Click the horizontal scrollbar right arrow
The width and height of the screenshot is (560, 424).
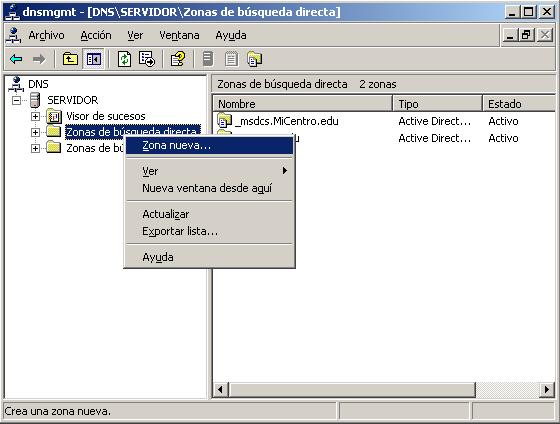[x=546, y=389]
